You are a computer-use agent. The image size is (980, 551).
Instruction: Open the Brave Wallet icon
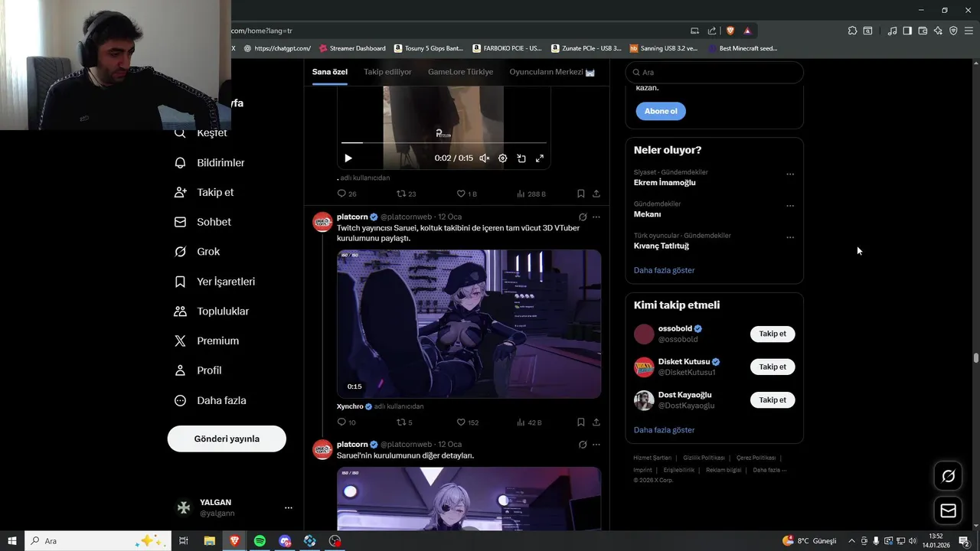pos(923,31)
